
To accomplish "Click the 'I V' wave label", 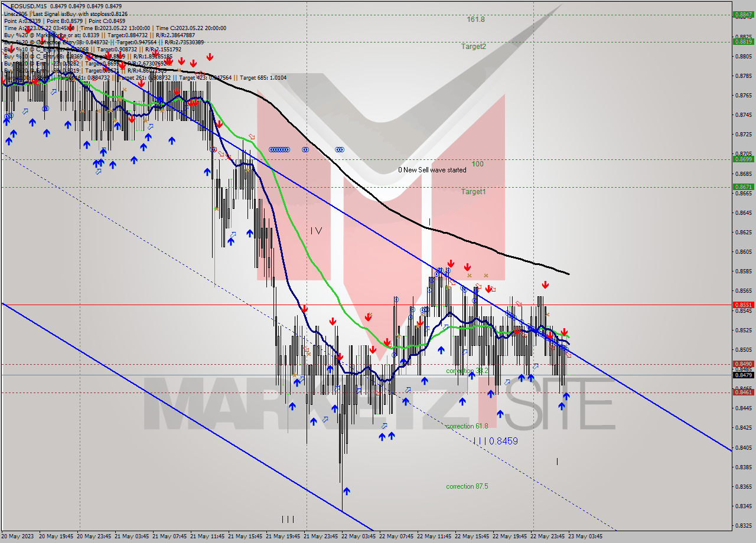I will (x=316, y=231).
